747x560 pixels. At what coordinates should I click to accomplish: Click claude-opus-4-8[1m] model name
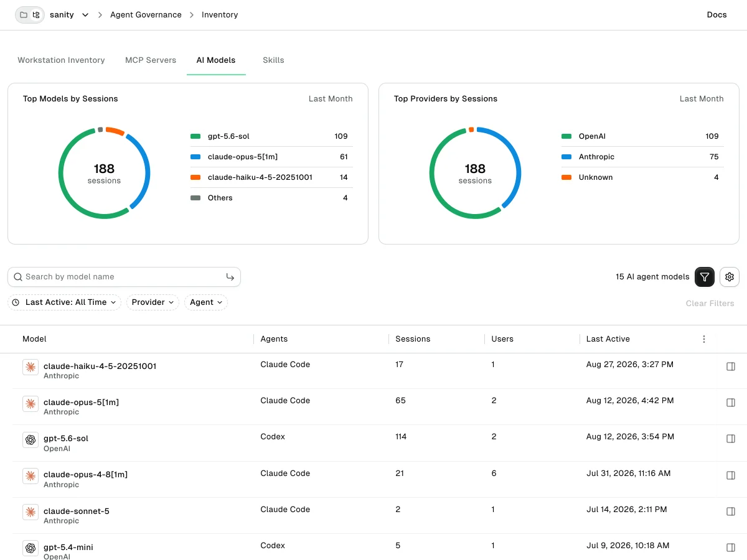point(85,474)
